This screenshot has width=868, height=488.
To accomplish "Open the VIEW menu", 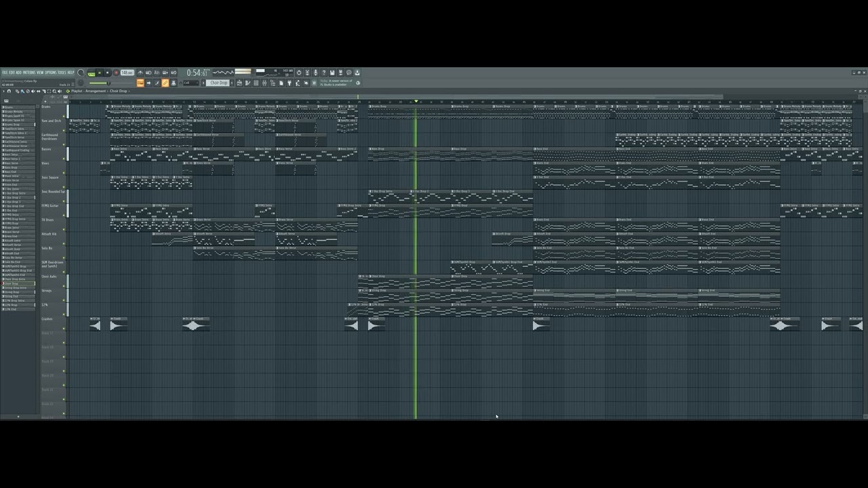I will tap(40, 73).
